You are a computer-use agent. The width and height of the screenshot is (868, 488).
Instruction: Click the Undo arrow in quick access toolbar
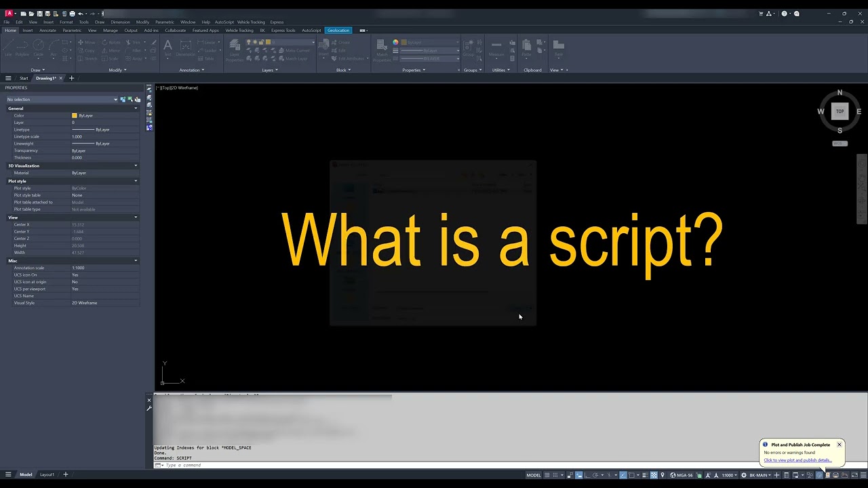tap(81, 14)
